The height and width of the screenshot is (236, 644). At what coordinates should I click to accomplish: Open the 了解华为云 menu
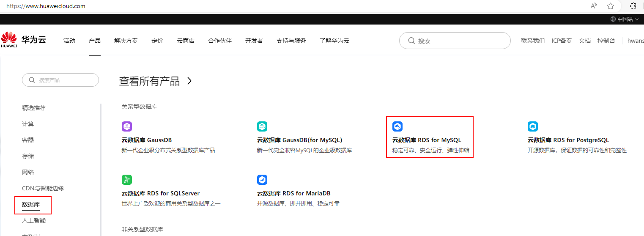click(334, 41)
